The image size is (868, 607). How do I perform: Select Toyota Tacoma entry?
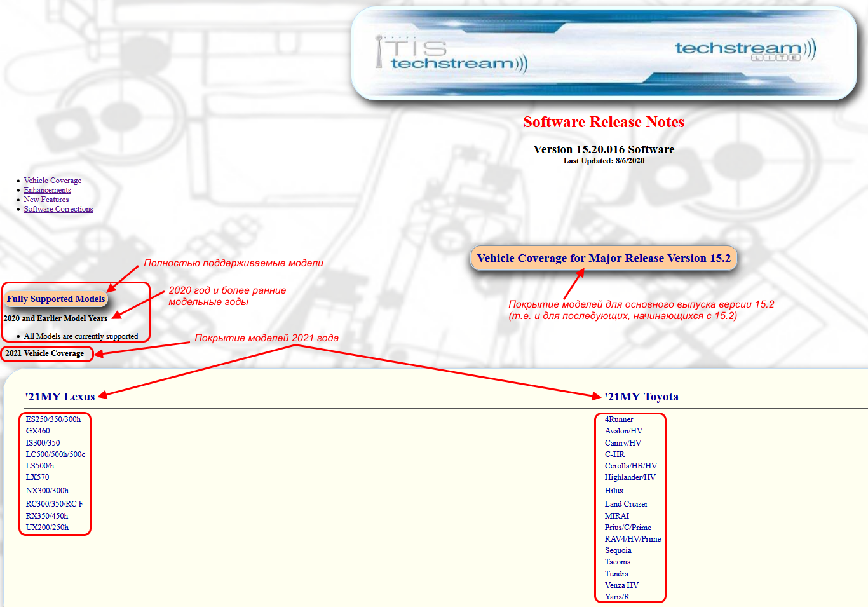point(618,562)
